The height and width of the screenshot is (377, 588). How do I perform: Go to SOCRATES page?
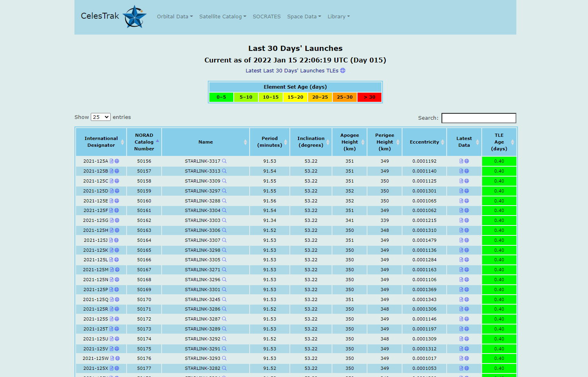[267, 17]
